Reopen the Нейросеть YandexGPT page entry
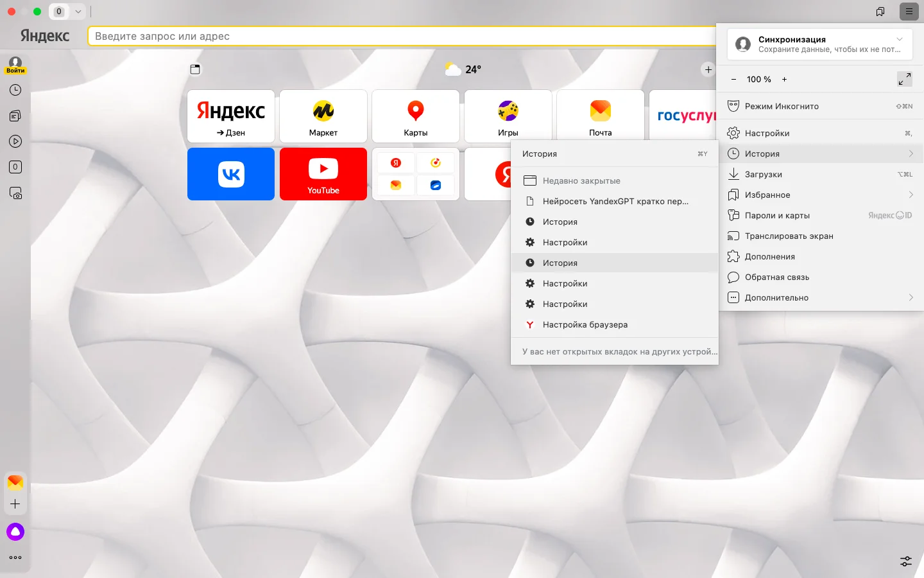Screen dimensions: 924x578 click(x=615, y=202)
